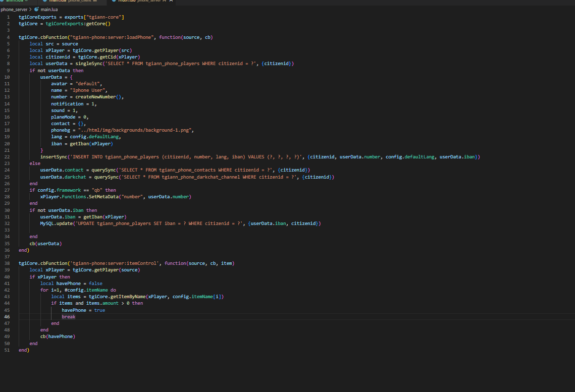Click the getCore() call on line 2
Viewport: 575px width, 392px height.
(x=98, y=24)
